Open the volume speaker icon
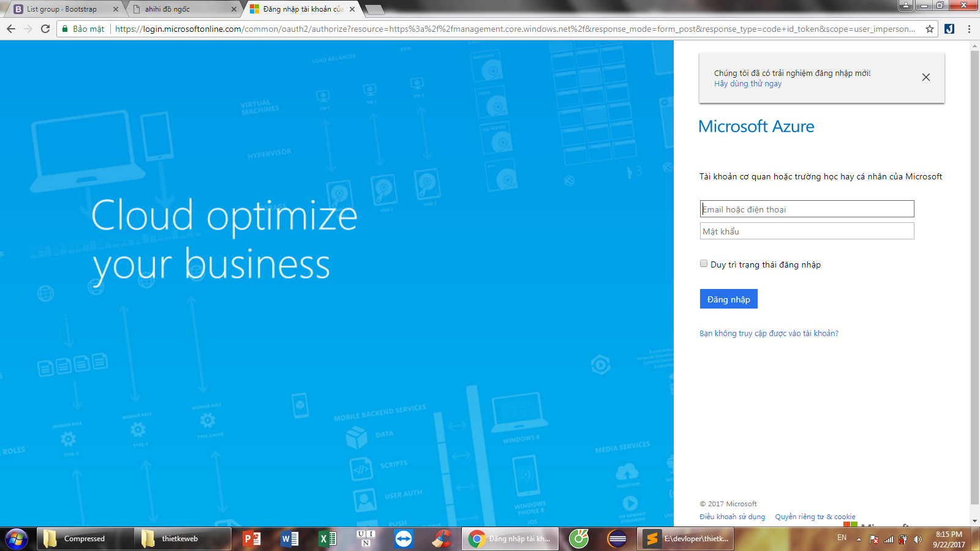The height and width of the screenshot is (551, 980). (x=918, y=539)
